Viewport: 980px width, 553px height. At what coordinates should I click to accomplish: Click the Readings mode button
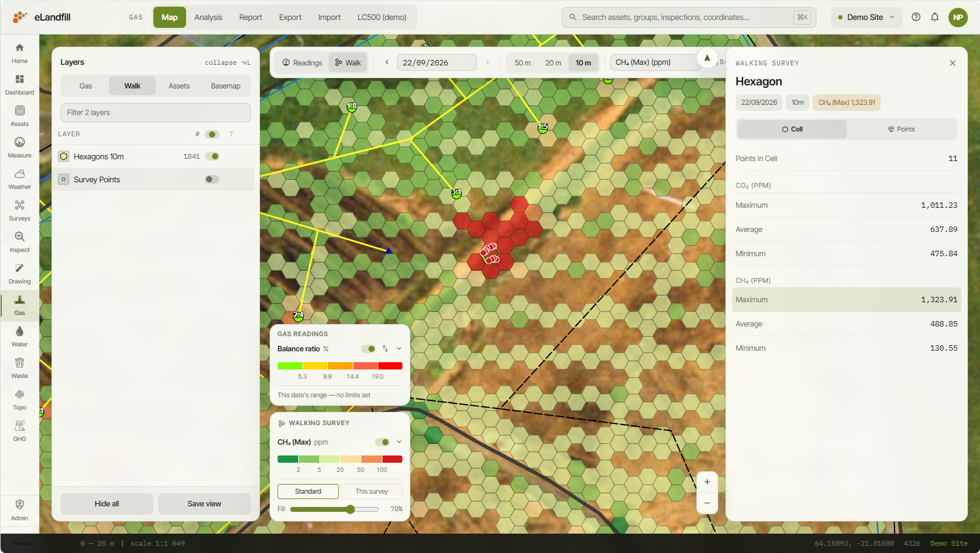(x=302, y=63)
